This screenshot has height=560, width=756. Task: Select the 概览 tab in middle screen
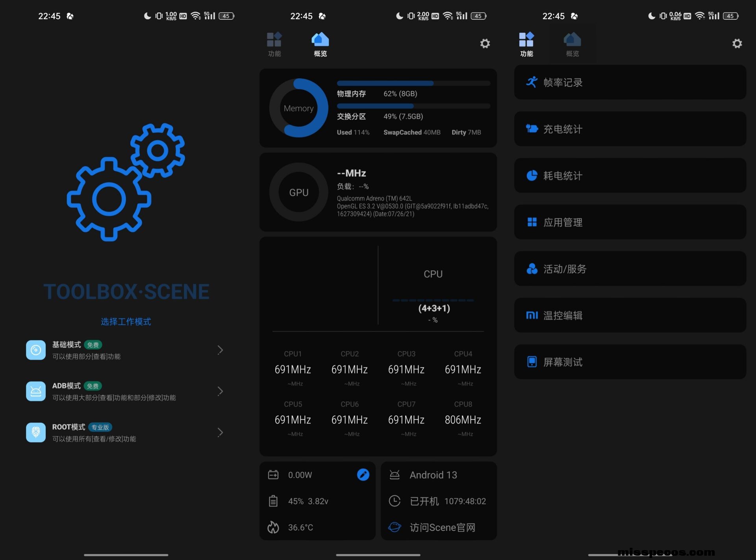320,44
